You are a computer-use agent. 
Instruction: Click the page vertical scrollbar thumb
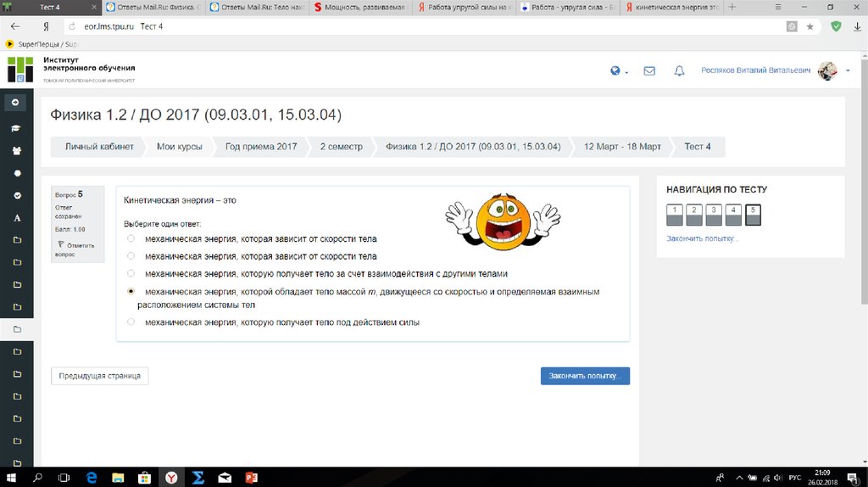pos(864,182)
